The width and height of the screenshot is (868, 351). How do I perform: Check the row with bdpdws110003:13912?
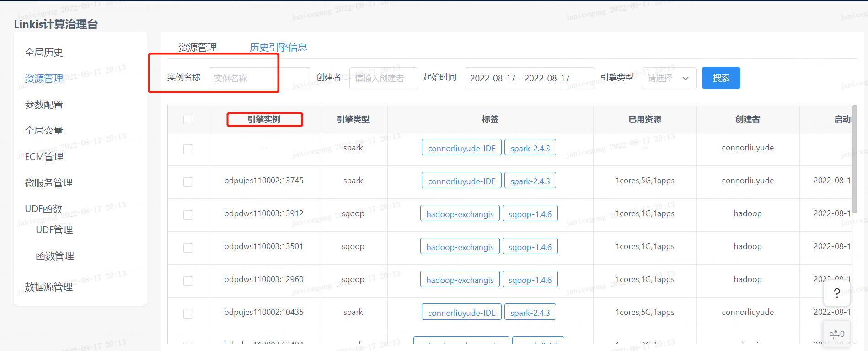click(188, 215)
